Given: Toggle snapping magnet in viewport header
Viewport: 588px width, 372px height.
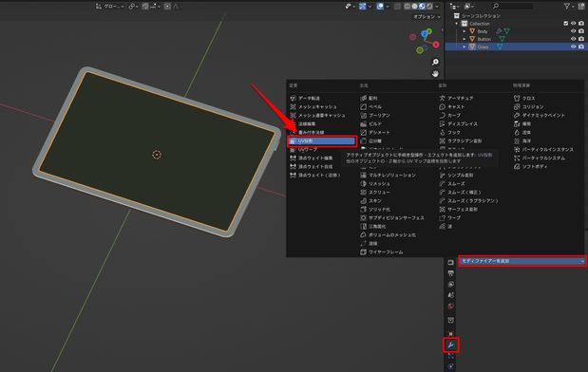Looking at the screenshot, I should [145, 7].
